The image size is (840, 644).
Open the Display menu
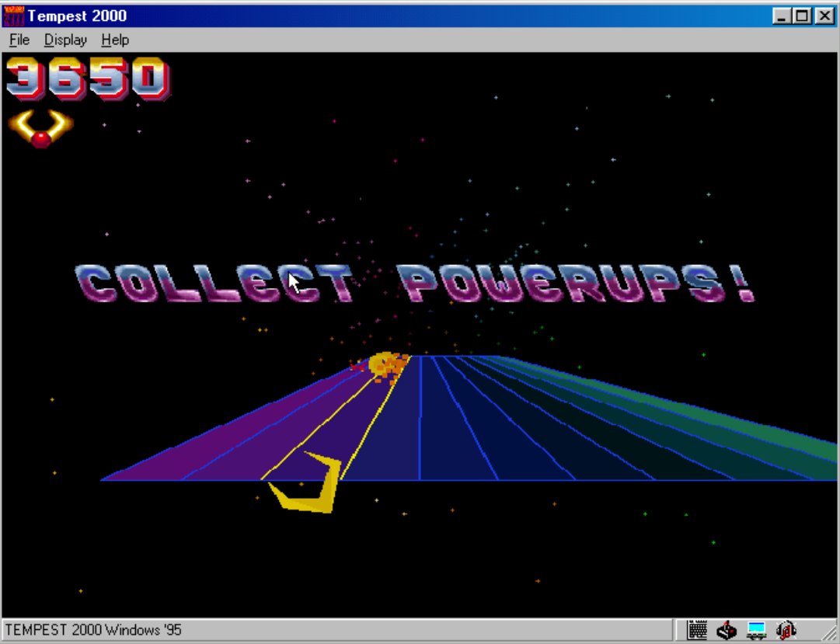pos(65,40)
